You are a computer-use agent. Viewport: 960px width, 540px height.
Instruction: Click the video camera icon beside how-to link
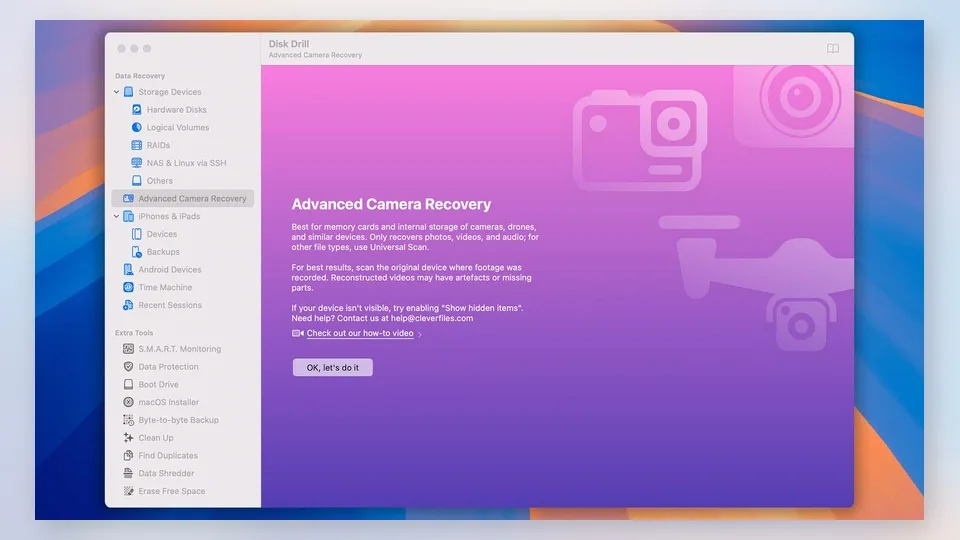tap(298, 334)
